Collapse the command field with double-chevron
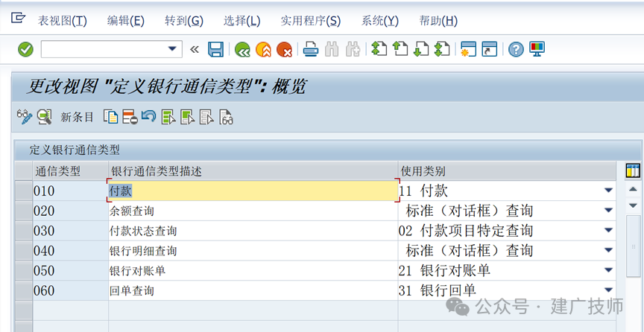644x332 pixels. (195, 50)
